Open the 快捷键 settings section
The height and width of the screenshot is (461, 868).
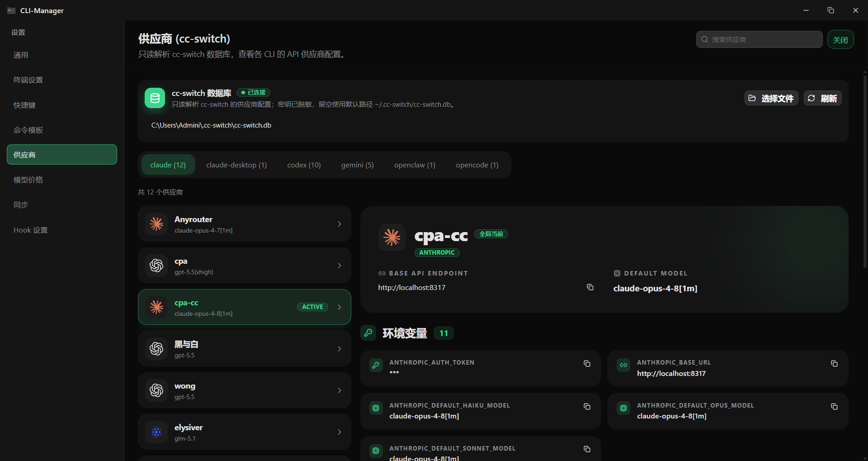[62, 105]
